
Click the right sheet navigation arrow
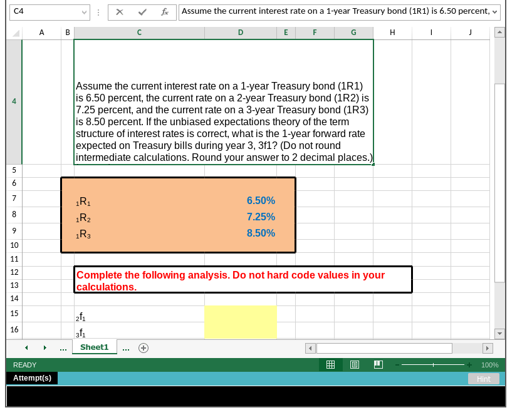pos(43,347)
